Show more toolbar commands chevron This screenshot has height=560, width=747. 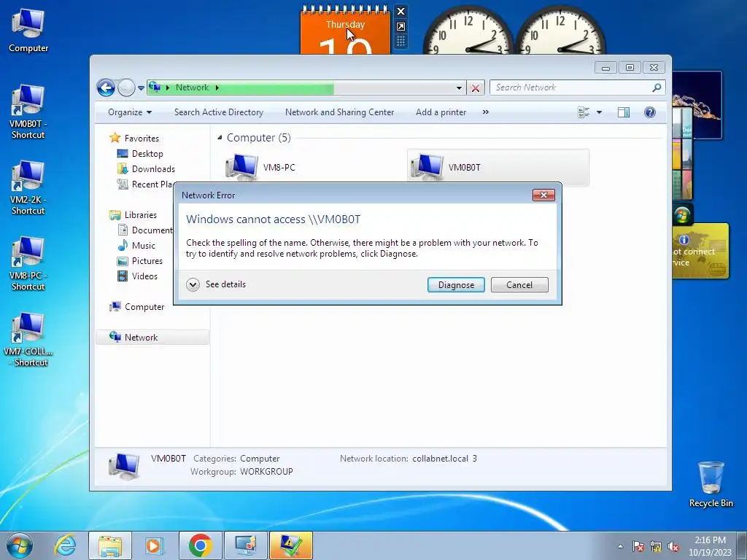pos(485,112)
